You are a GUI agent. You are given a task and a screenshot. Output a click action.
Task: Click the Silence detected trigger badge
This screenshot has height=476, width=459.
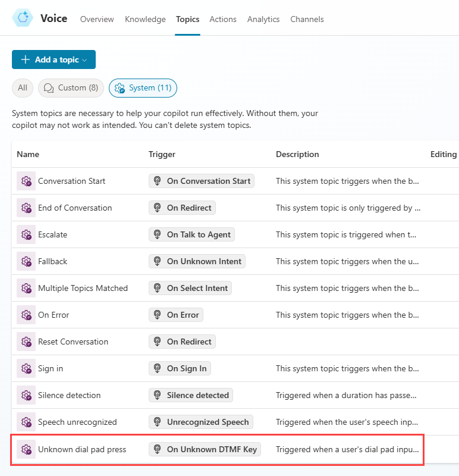click(190, 395)
